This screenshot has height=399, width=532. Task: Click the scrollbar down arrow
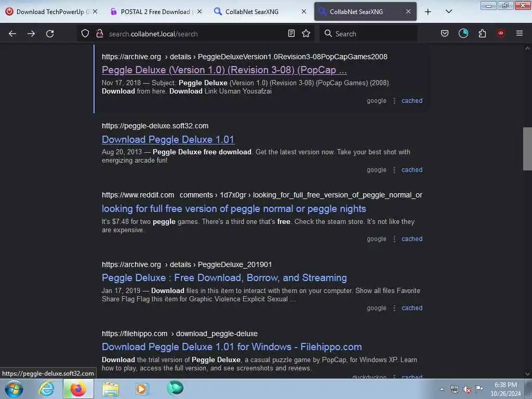(527, 374)
